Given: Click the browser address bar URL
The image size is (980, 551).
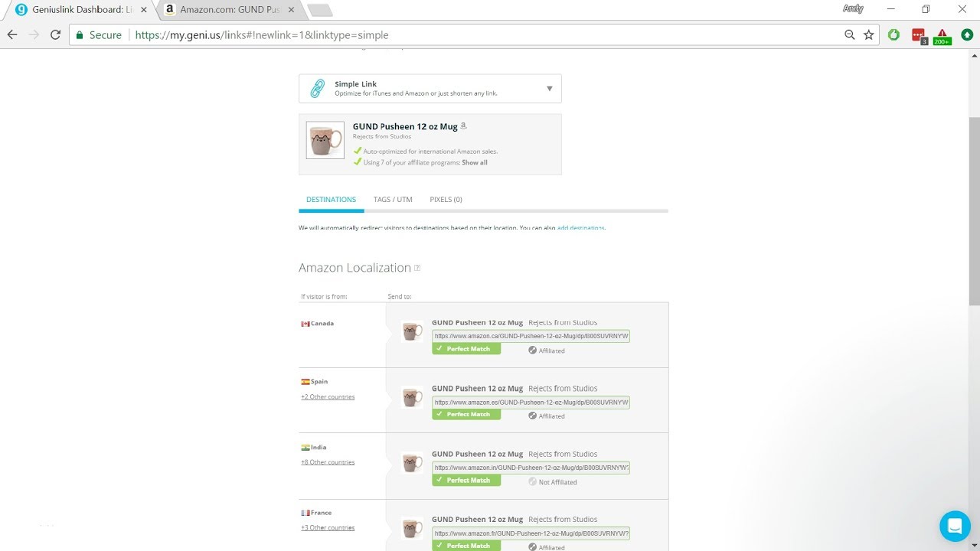Looking at the screenshot, I should click(262, 34).
